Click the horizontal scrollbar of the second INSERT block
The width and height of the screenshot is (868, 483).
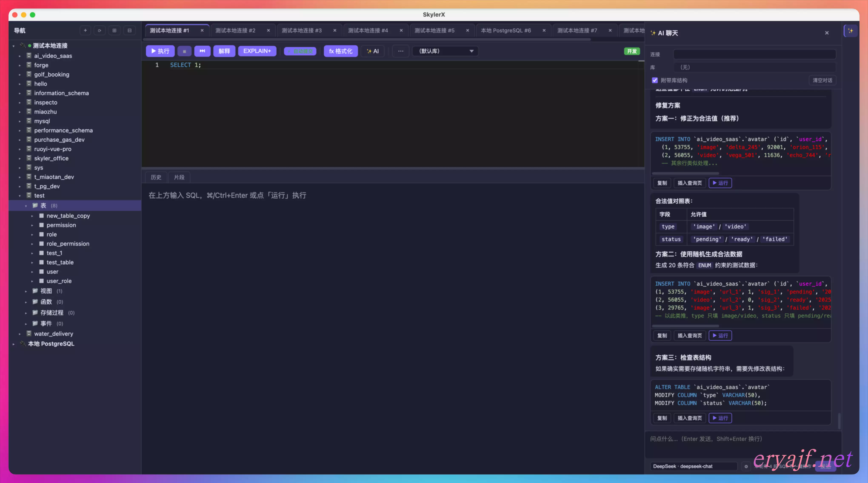click(x=685, y=326)
